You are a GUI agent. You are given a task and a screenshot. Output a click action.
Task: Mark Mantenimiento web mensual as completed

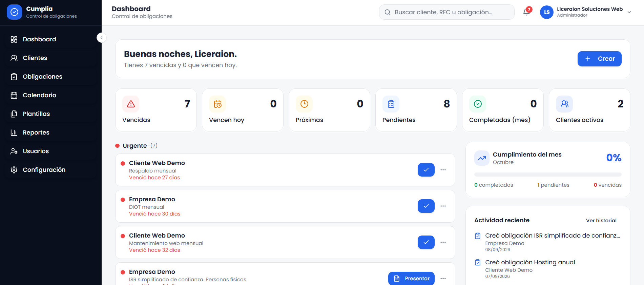[426, 242]
